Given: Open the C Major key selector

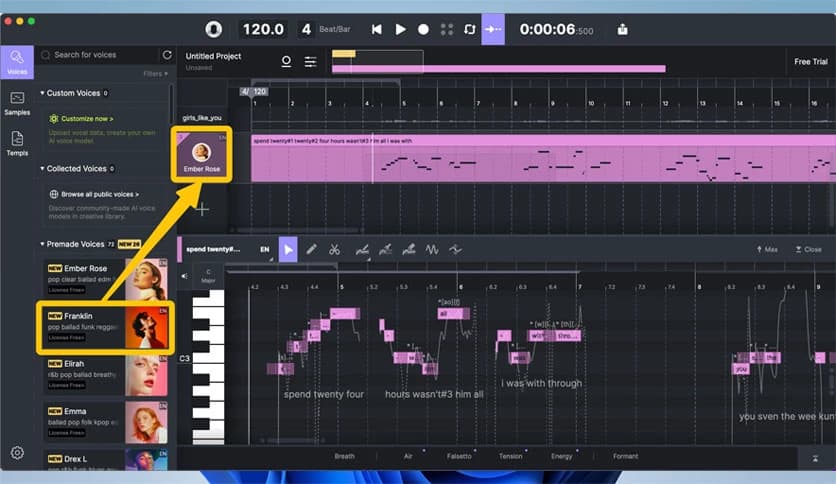Looking at the screenshot, I should coord(208,276).
